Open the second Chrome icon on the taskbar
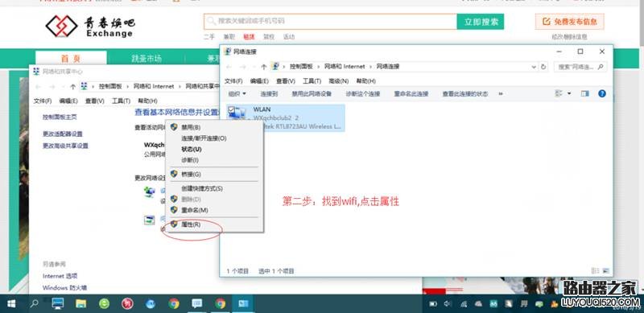This screenshot has width=644, height=313. pyautogui.click(x=221, y=303)
